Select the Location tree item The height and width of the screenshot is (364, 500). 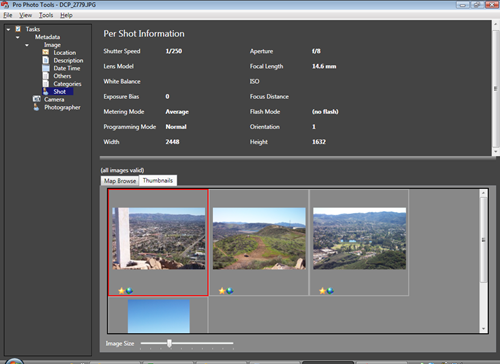65,52
